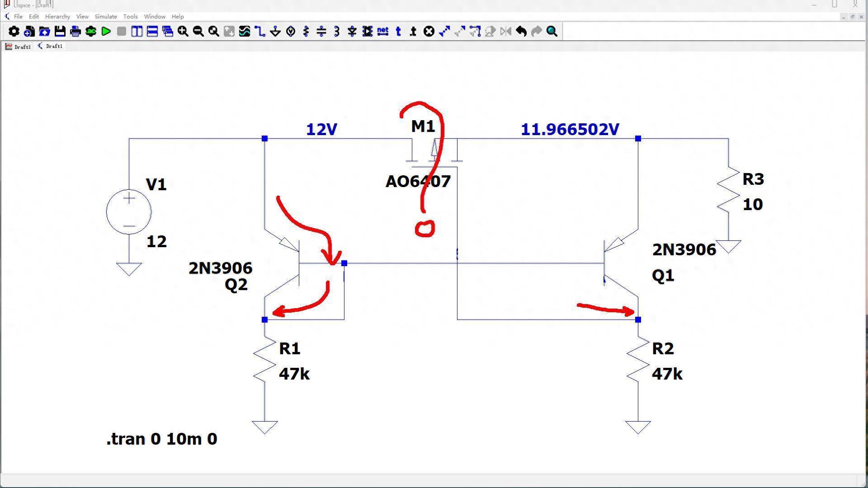The width and height of the screenshot is (868, 488).
Task: Open the Tools menu
Action: (130, 17)
